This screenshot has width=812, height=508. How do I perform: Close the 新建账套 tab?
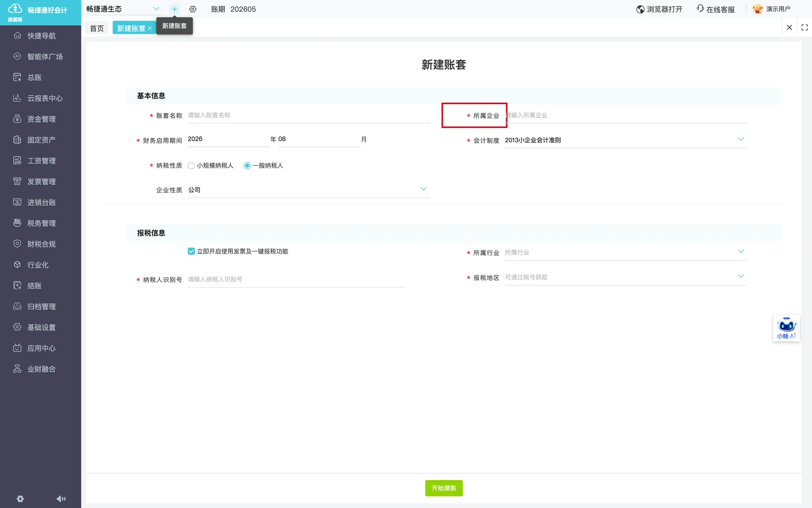point(150,28)
